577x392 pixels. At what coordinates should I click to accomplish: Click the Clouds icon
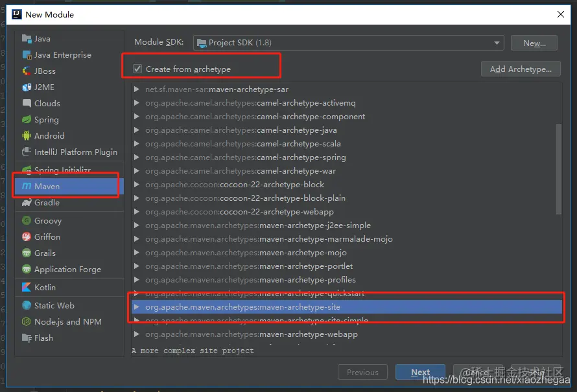(x=27, y=103)
